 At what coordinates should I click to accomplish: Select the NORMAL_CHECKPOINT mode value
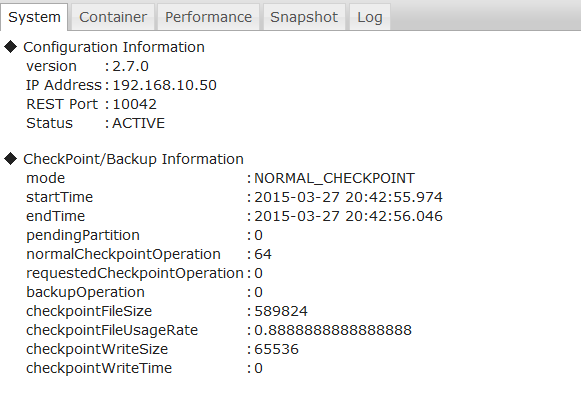coord(335,178)
